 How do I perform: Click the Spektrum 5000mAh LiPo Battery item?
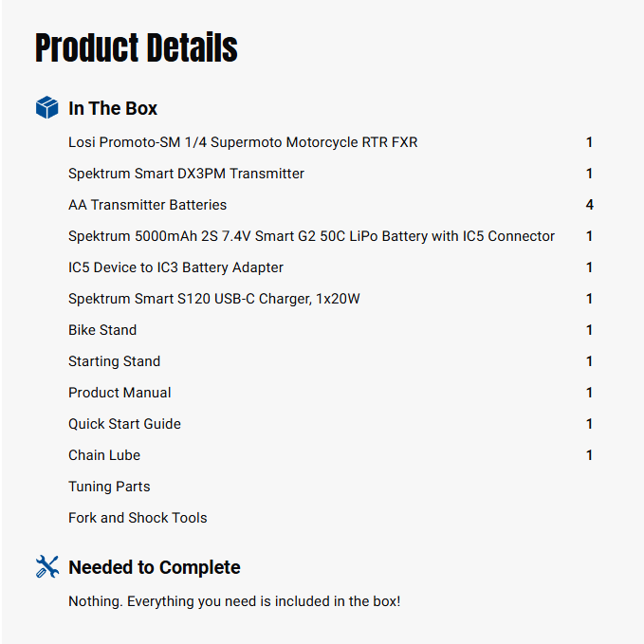(x=311, y=236)
